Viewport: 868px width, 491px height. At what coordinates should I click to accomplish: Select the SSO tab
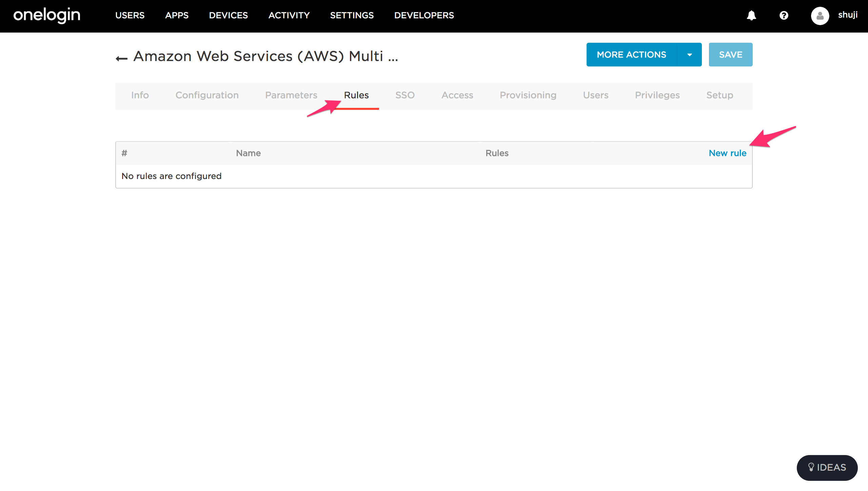point(405,95)
